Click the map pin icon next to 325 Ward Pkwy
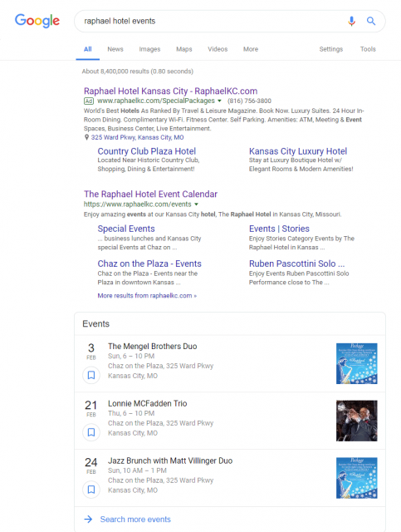The width and height of the screenshot is (401, 532). [86, 137]
